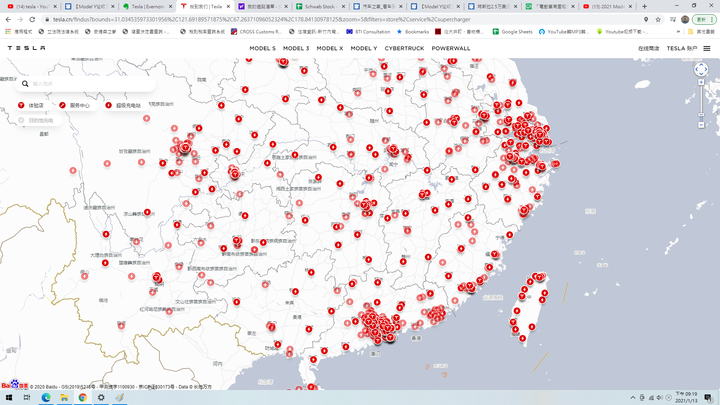The height and width of the screenshot is (405, 720).
Task: Click the browser forward arrow
Action: (20, 19)
